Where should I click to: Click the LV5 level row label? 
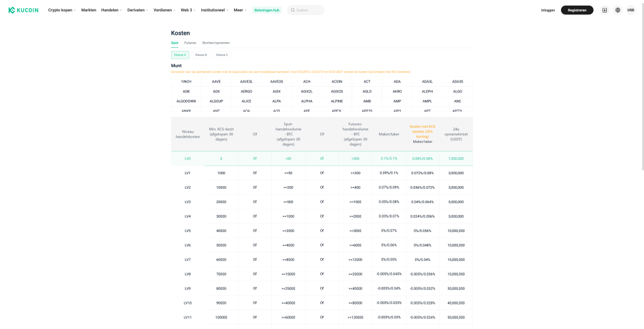(187, 231)
